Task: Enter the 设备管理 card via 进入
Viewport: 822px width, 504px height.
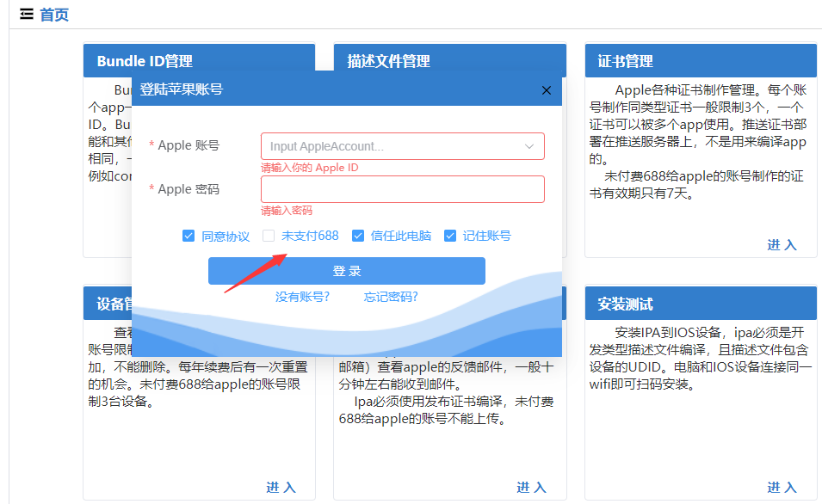Action: 281,488
